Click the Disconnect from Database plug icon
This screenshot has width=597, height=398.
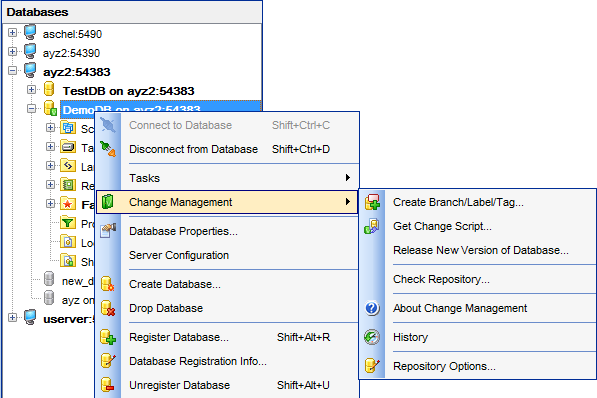click(108, 149)
